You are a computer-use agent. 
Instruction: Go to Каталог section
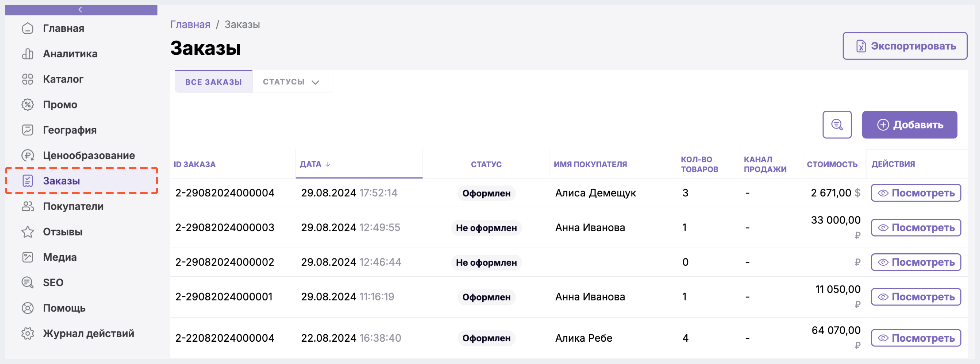[63, 79]
